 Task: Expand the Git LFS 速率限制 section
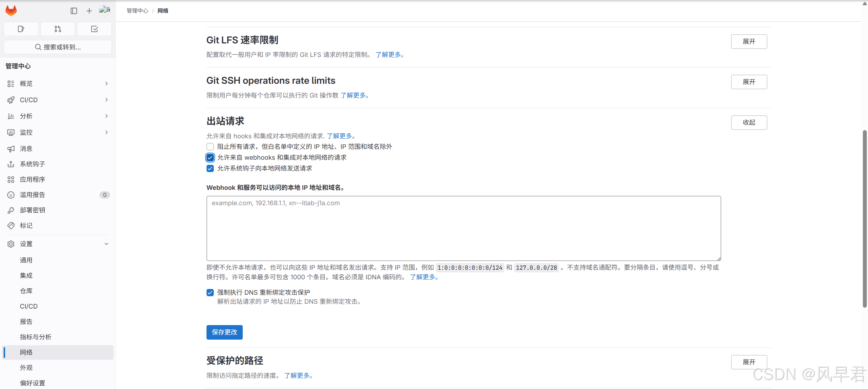tap(749, 41)
